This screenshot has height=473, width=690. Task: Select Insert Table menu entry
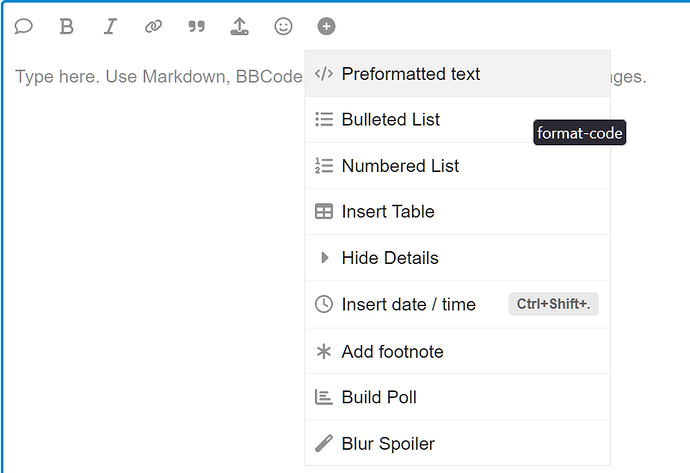[x=458, y=212]
